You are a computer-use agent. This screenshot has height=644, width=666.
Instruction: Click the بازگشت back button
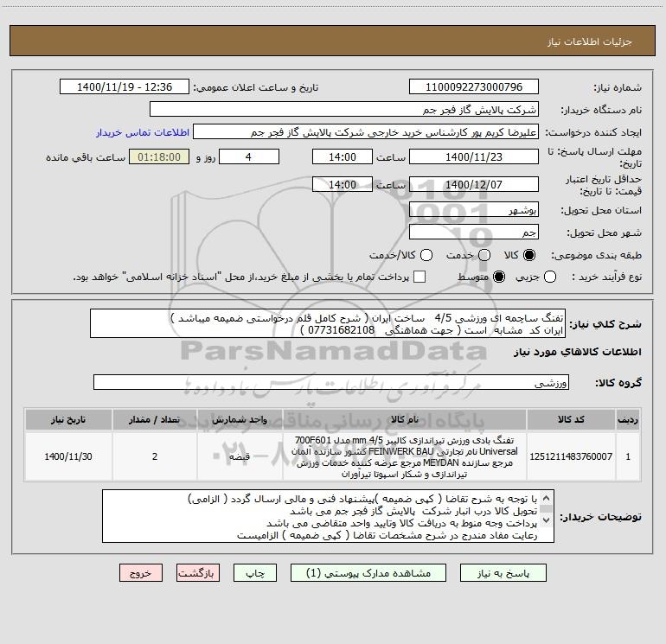198,573
